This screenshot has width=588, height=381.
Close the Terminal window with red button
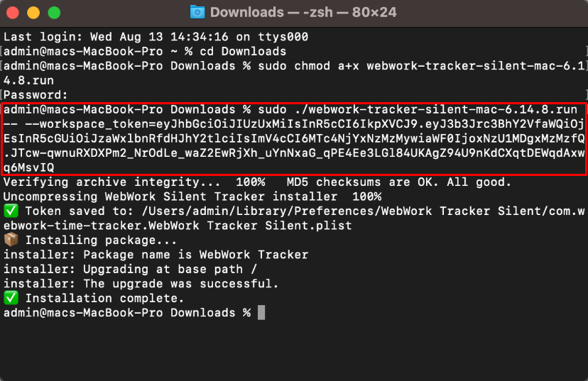pyautogui.click(x=13, y=13)
